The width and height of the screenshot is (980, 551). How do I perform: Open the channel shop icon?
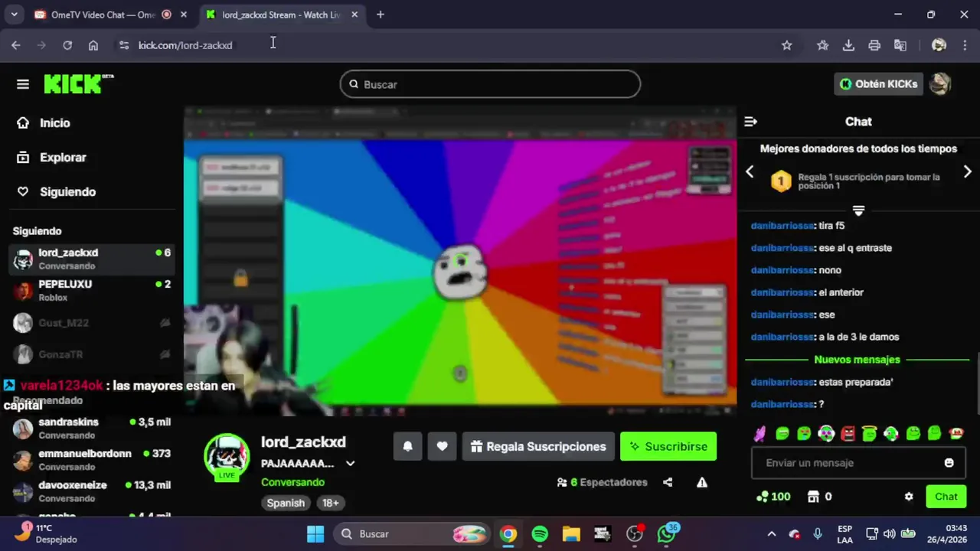pos(814,497)
